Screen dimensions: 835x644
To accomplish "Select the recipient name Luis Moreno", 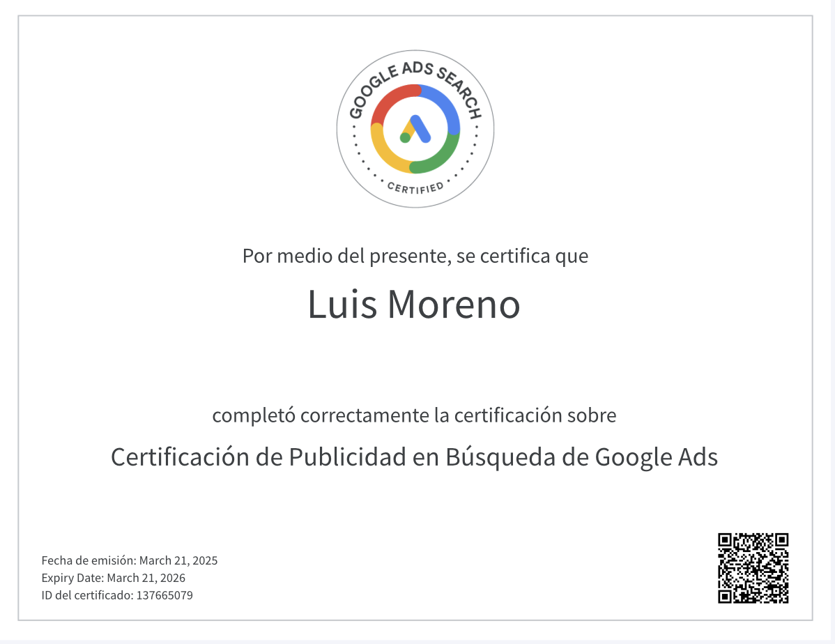I will coord(414,305).
